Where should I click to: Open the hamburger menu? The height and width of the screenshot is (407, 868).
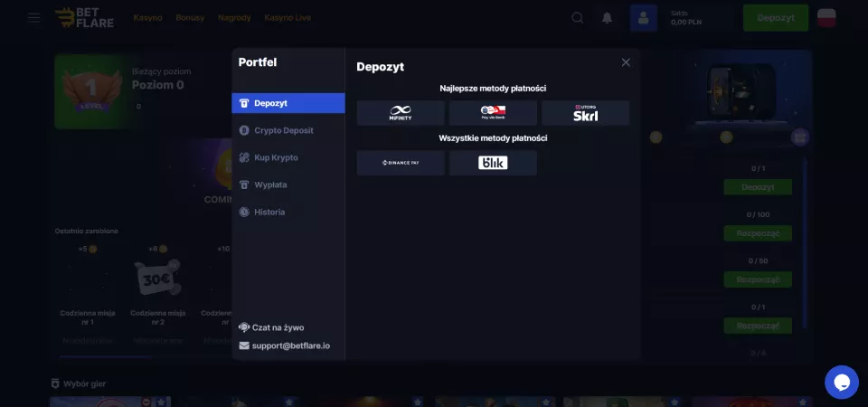[33, 18]
